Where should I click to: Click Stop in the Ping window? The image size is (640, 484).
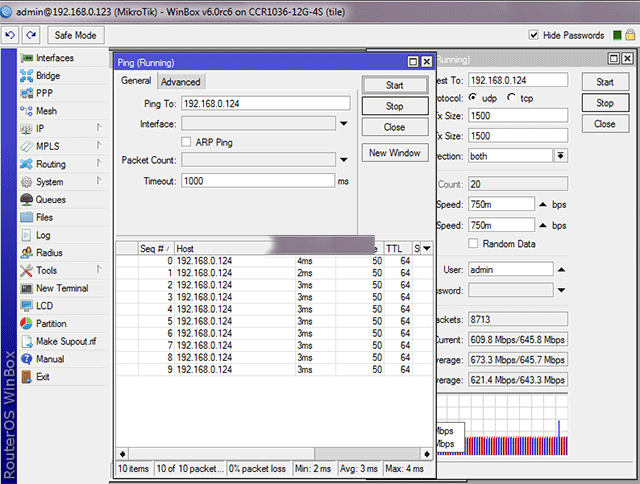pos(395,106)
